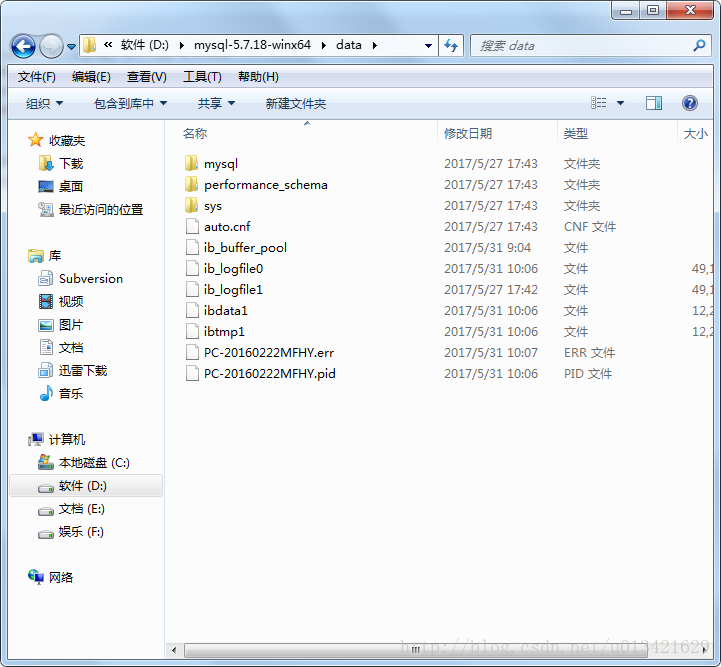Select the PC-20160222MFHY.pid file

[x=269, y=374]
